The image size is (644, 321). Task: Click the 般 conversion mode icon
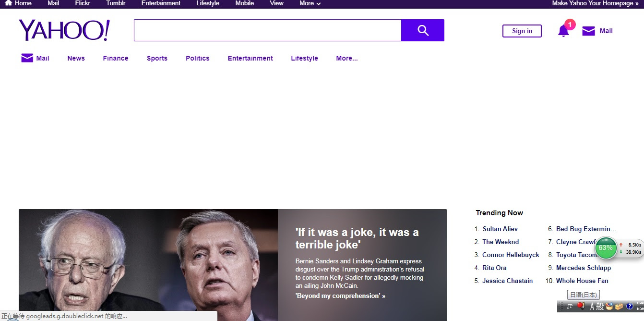tap(600, 306)
